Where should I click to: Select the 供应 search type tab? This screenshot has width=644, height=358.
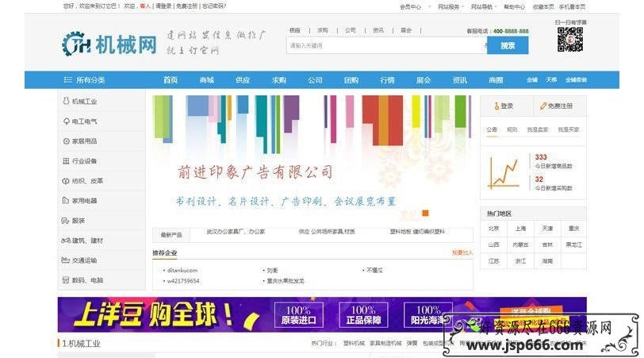(294, 30)
